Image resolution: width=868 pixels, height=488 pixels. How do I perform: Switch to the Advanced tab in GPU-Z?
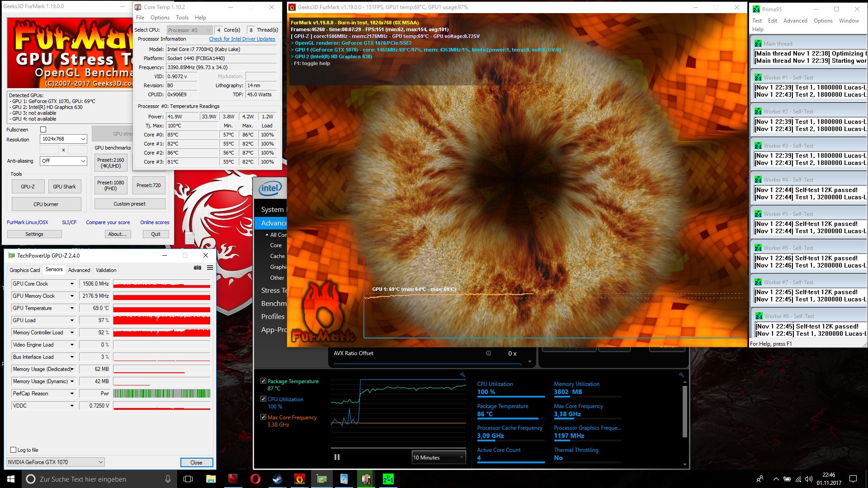[x=79, y=270]
